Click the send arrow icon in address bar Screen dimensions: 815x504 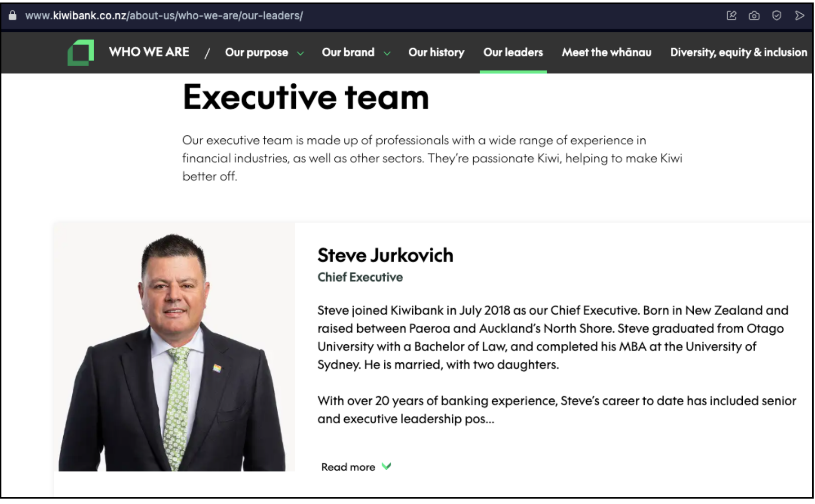point(799,16)
